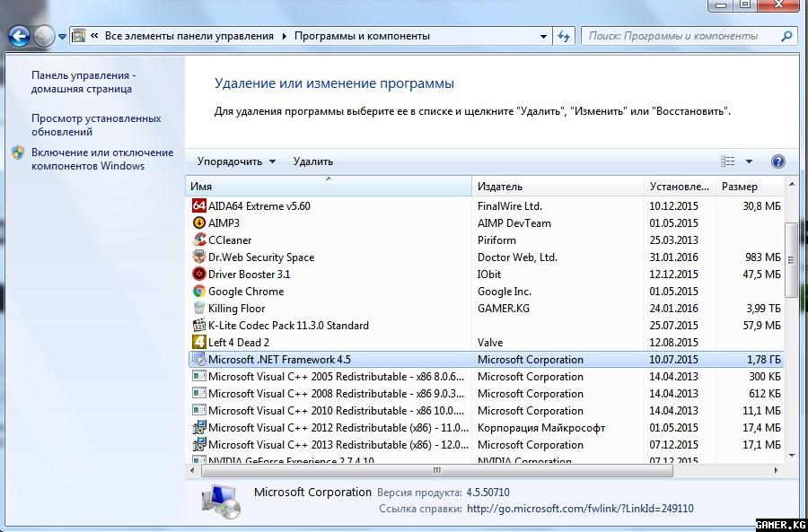
Task: Open Включение или отключение компонентов Windows link
Action: [102, 159]
